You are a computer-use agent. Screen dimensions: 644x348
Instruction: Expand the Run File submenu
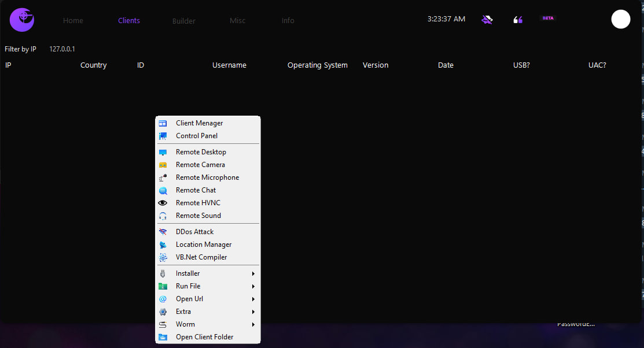click(x=253, y=286)
